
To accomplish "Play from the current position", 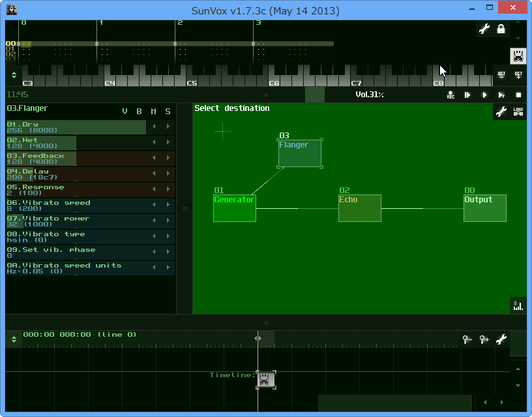I will coord(484,95).
